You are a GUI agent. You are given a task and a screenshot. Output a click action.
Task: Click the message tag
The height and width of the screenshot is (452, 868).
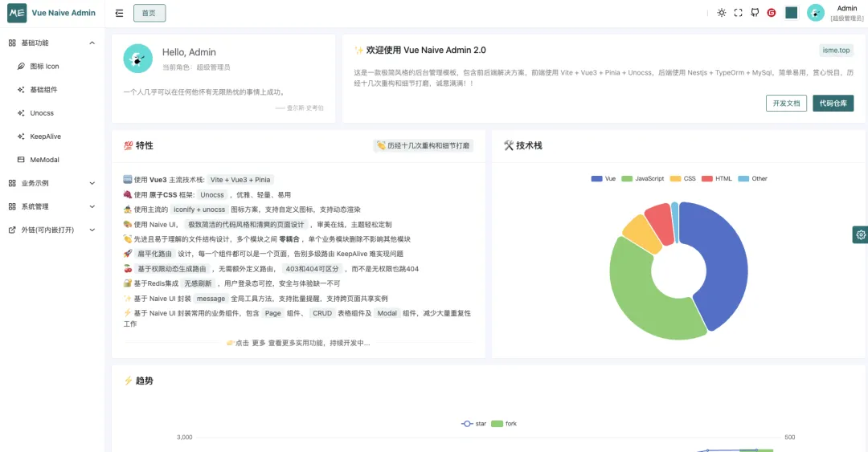(211, 298)
